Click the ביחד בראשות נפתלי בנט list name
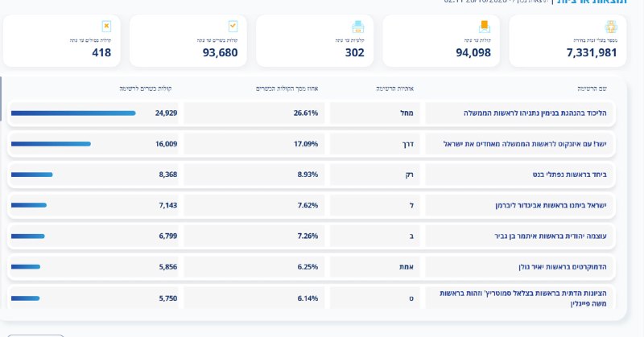This screenshot has height=337, width=644. 570,175
